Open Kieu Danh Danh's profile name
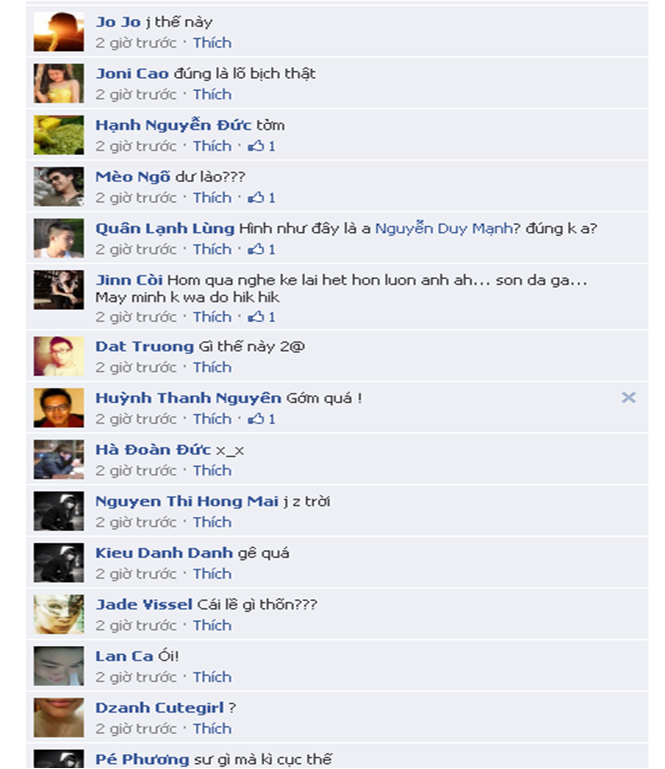This screenshot has width=665, height=769. (164, 553)
